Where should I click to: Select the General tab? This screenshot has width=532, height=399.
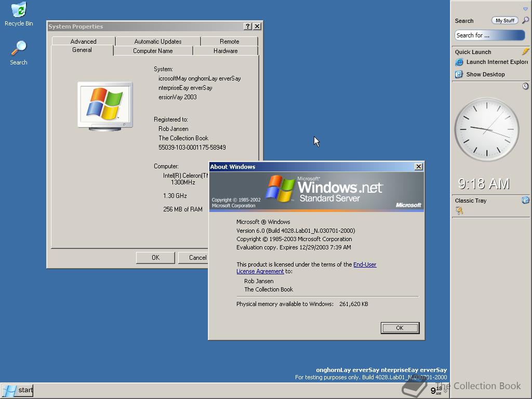pos(82,50)
